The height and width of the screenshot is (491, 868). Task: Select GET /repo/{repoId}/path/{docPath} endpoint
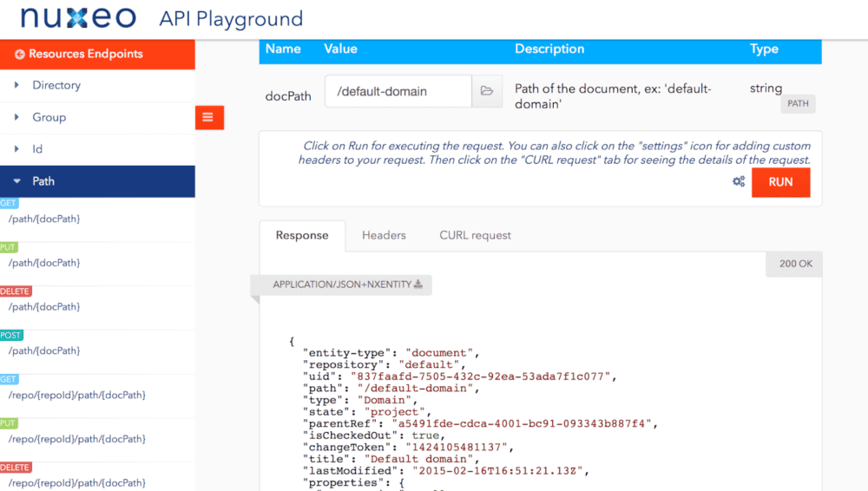tap(76, 396)
